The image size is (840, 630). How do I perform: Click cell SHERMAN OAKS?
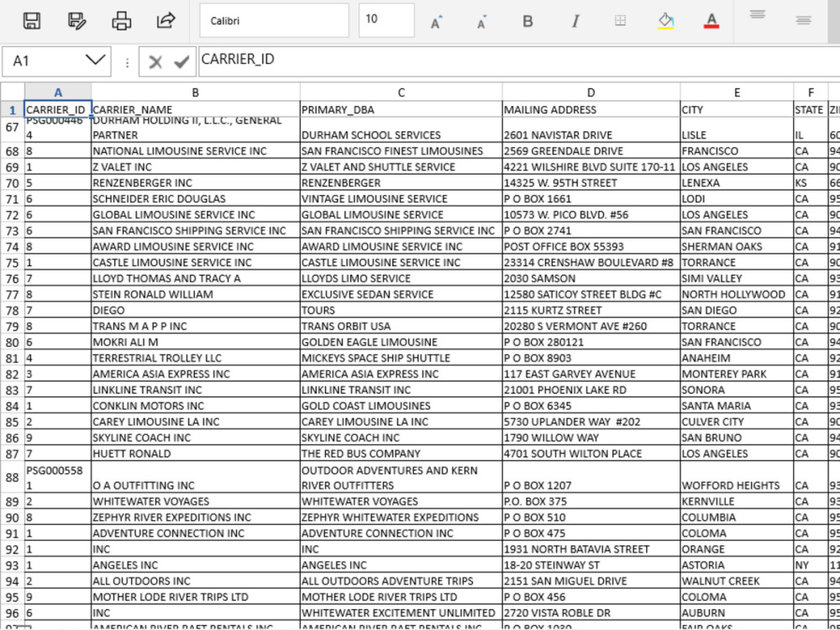[x=737, y=246]
